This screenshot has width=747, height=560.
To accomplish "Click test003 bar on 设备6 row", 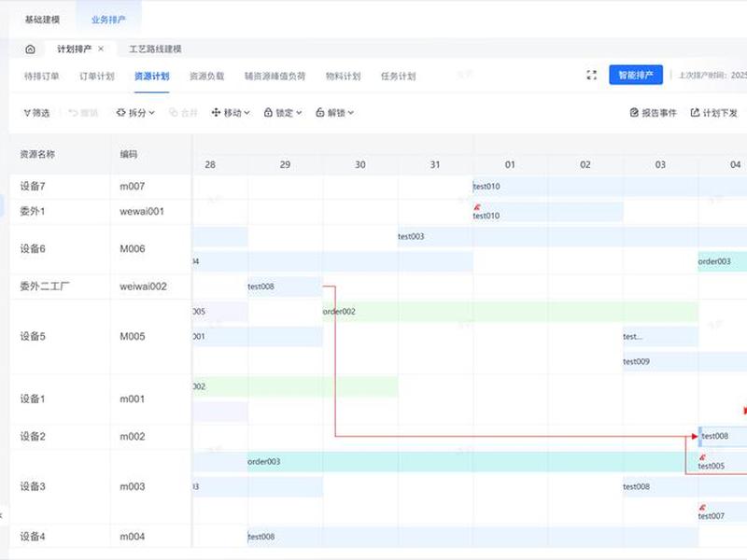I will coord(572,237).
